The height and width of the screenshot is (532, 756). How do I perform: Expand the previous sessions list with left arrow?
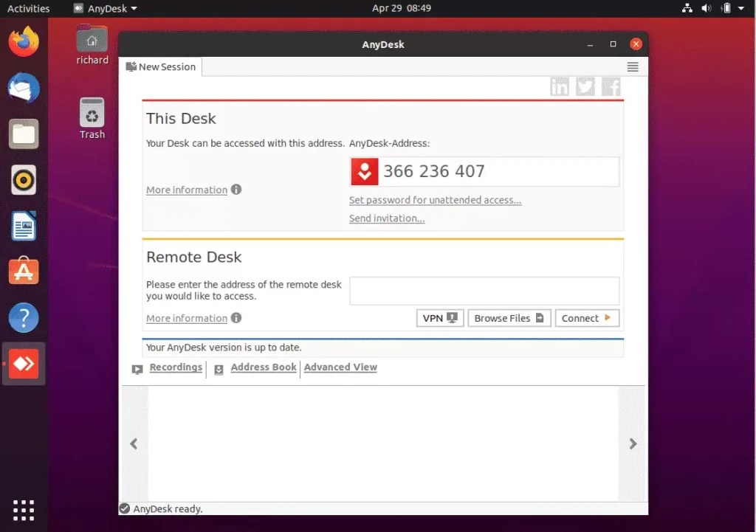(x=134, y=443)
